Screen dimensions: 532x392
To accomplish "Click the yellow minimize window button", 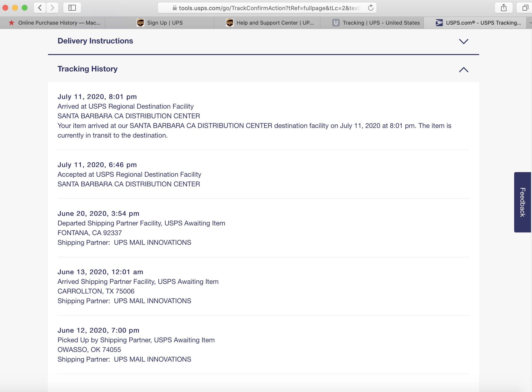I will click(15, 8).
